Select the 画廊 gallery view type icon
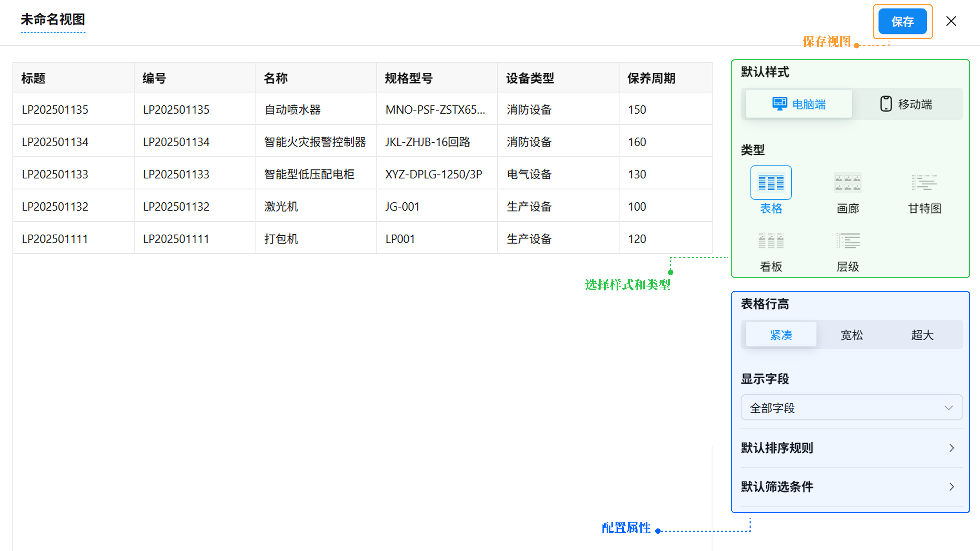Image resolution: width=980 pixels, height=551 pixels. [x=848, y=183]
